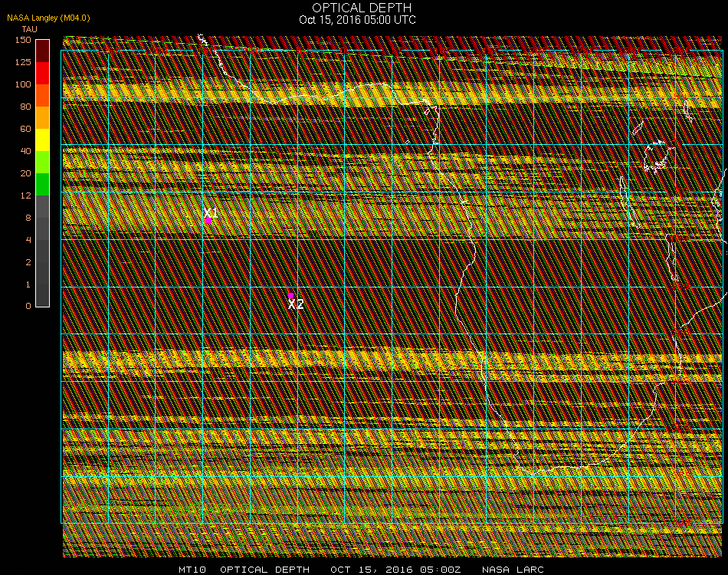
Task: Click the 'NASA Langley (M04.0)' label
Action: [x=48, y=18]
